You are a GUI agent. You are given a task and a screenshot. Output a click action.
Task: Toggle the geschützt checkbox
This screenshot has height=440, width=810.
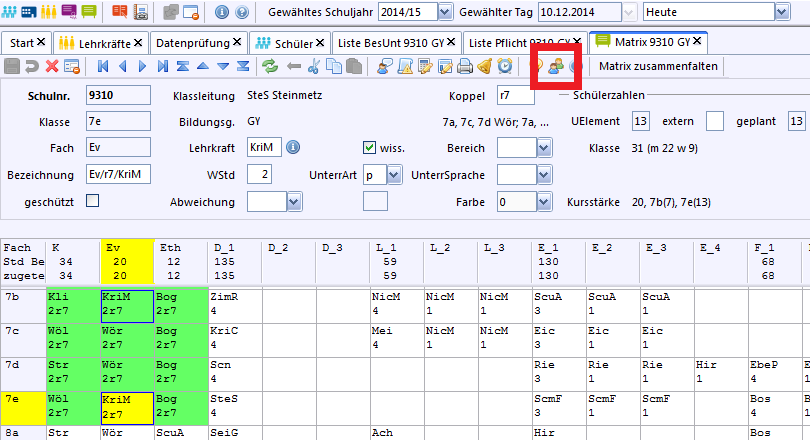(x=92, y=201)
